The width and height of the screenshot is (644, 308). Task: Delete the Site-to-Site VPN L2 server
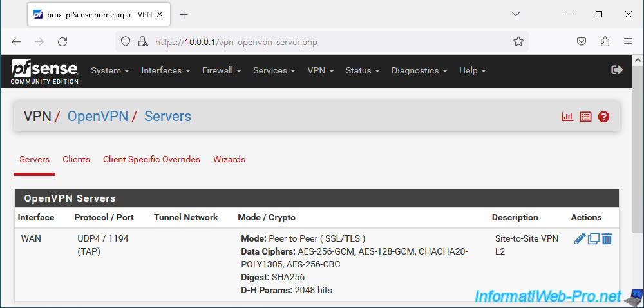pyautogui.click(x=607, y=238)
